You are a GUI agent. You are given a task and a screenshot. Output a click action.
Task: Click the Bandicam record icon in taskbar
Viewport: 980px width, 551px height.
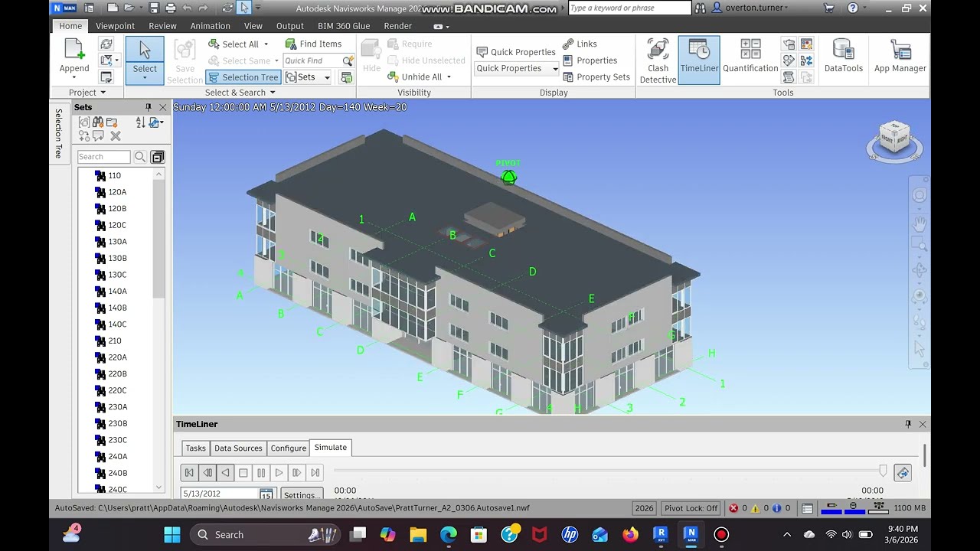click(721, 534)
